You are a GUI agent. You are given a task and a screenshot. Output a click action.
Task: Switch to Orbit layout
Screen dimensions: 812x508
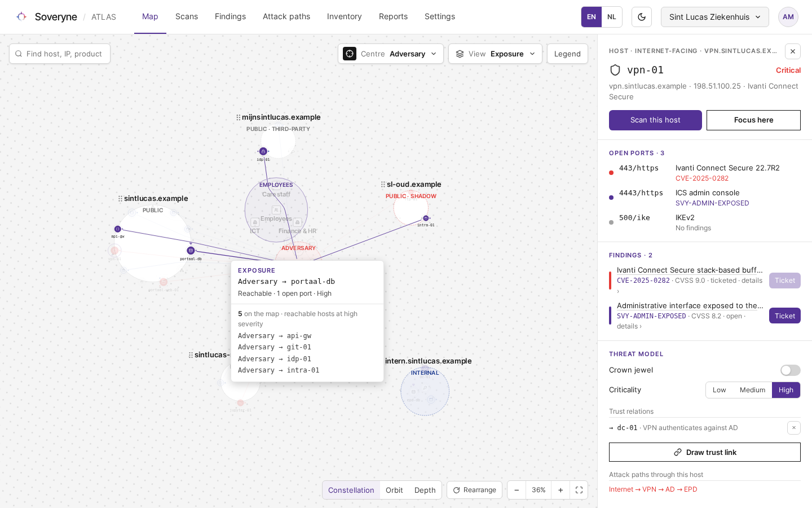pyautogui.click(x=394, y=490)
